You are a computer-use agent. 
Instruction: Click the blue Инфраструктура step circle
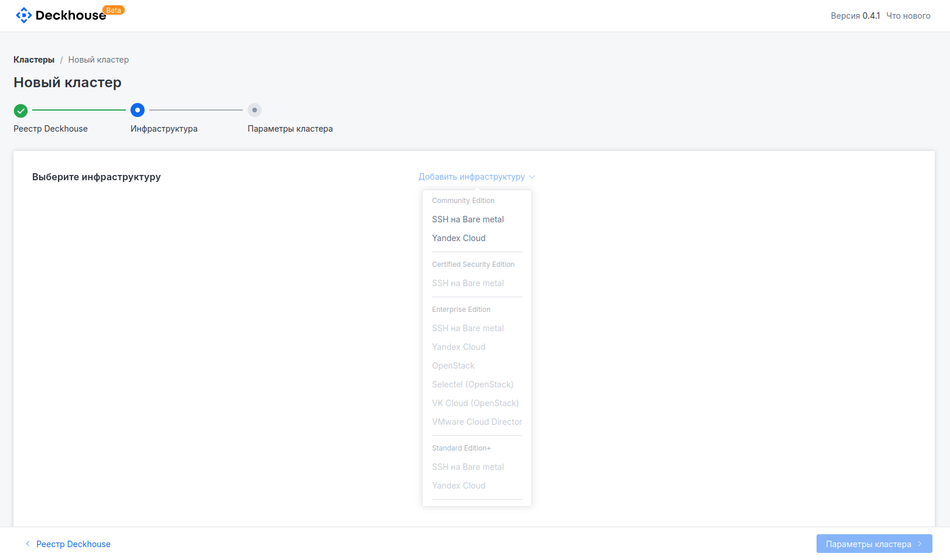138,110
